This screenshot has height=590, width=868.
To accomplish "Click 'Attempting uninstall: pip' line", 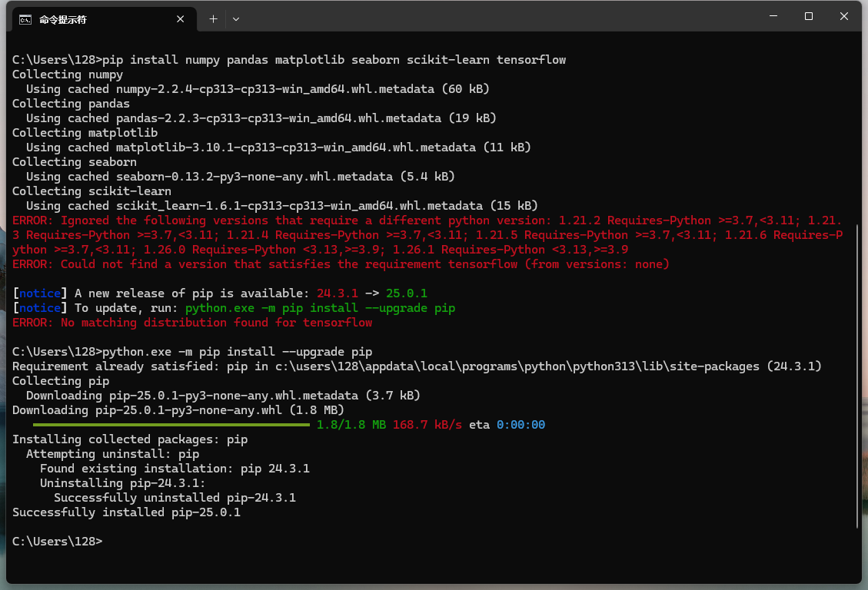I will (x=112, y=454).
